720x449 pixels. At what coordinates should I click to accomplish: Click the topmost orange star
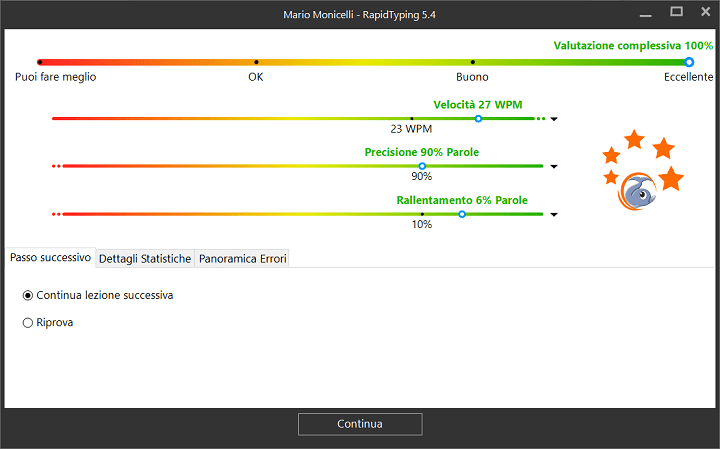[634, 139]
